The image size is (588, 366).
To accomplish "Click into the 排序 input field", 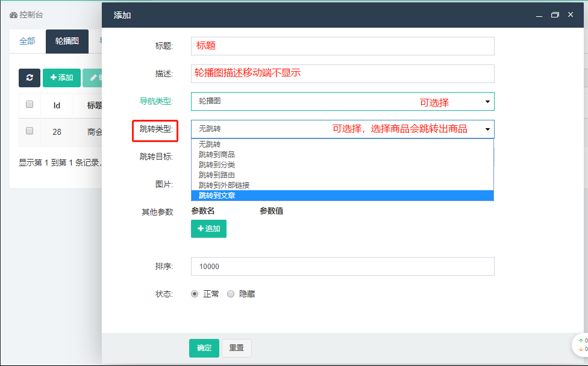I will click(x=342, y=266).
